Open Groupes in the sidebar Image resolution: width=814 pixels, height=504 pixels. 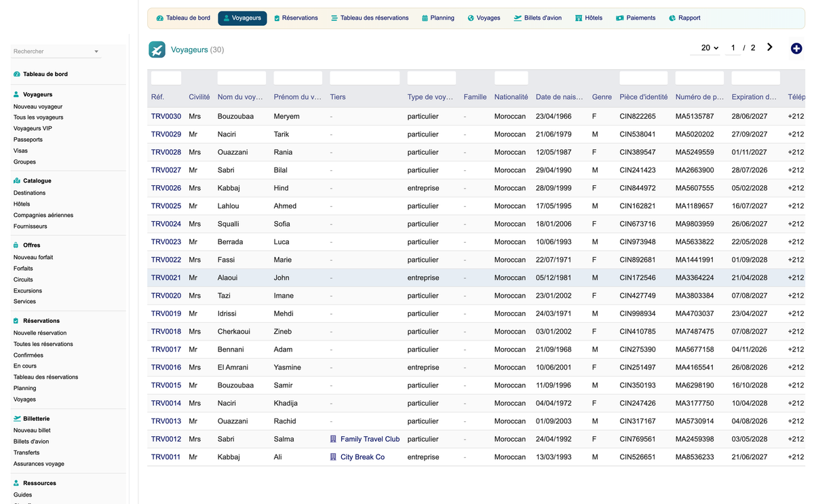(x=24, y=162)
